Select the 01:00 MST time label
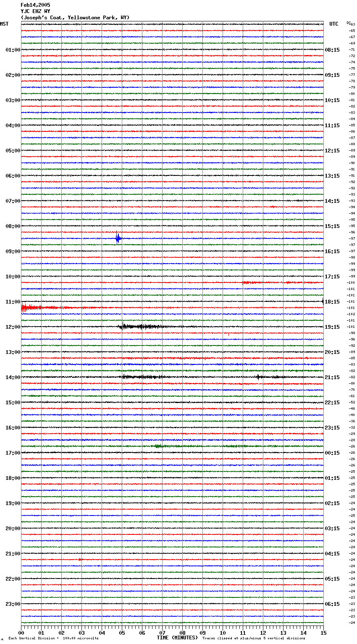 (x=13, y=50)
